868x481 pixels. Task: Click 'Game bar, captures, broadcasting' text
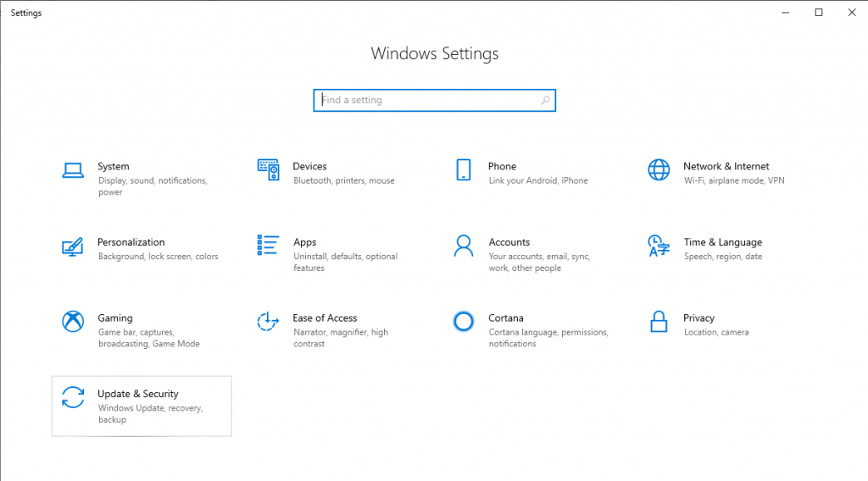[x=149, y=338]
